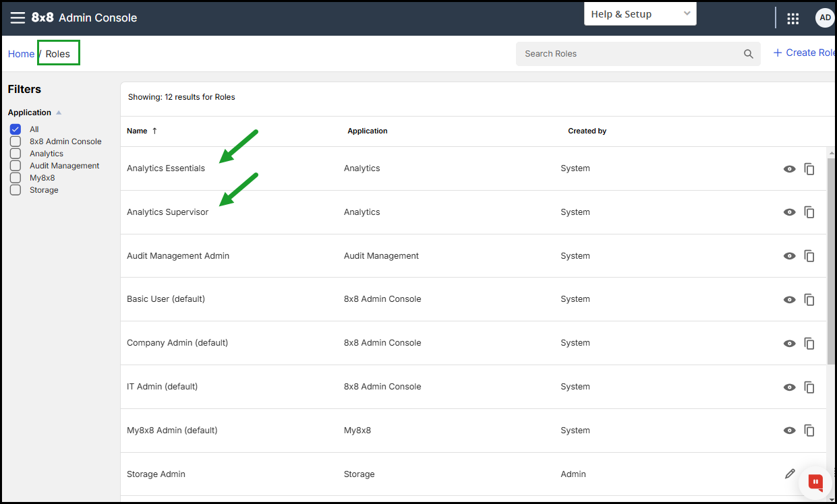837x504 pixels.
Task: Click Admin creator cell of Storage Admin
Action: click(573, 474)
